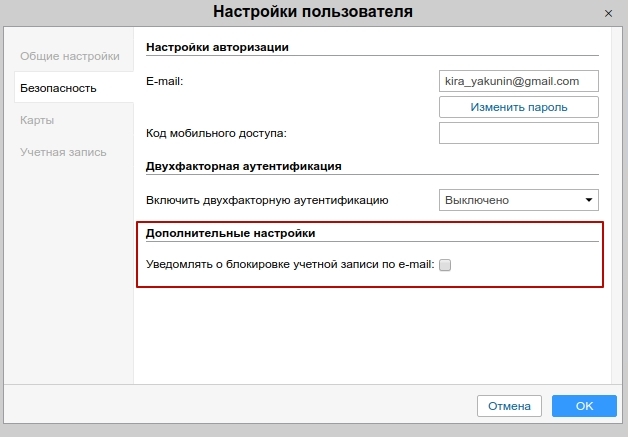This screenshot has width=628, height=437.
Task: Confirm settings with the OK button
Action: tap(584, 406)
